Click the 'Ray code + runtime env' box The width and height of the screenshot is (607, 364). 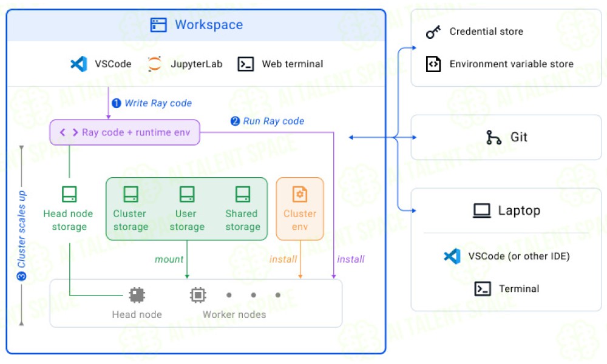(124, 132)
